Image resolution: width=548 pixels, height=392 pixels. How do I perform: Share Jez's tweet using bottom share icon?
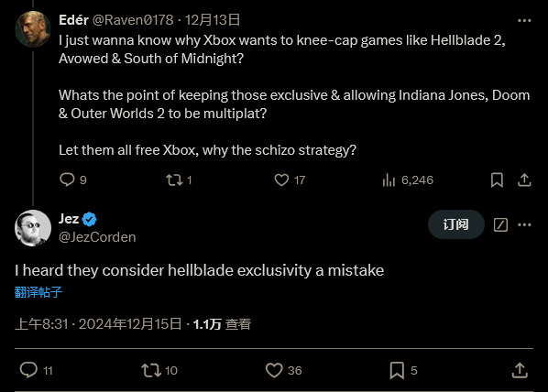(x=520, y=370)
